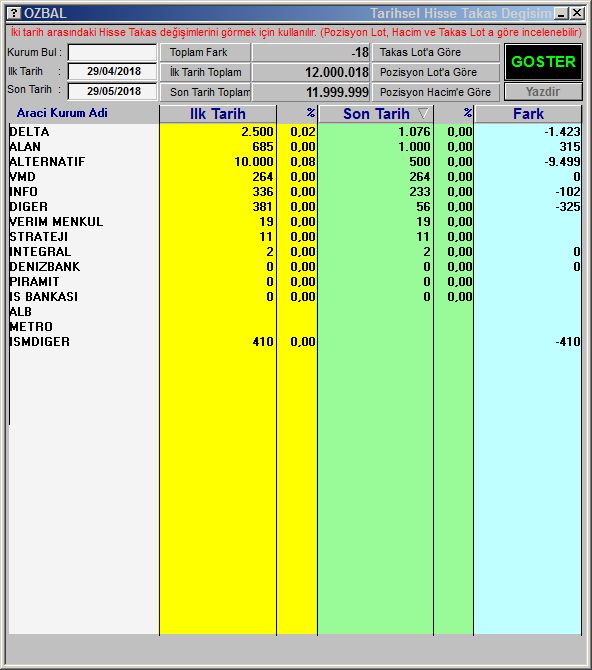This screenshot has width=592, height=670.
Task: Click the help question mark icon
Action: click(14, 13)
